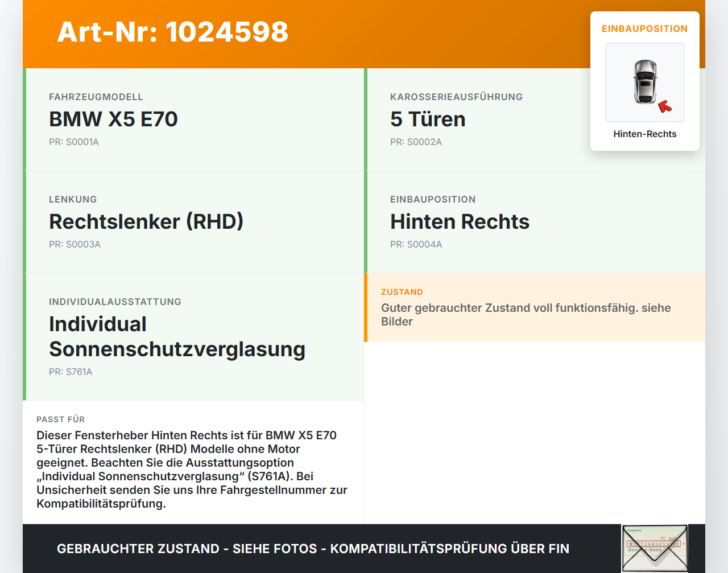The height and width of the screenshot is (573, 728).
Task: Click the orange EINBAUPOSITION card title
Action: coord(645,28)
